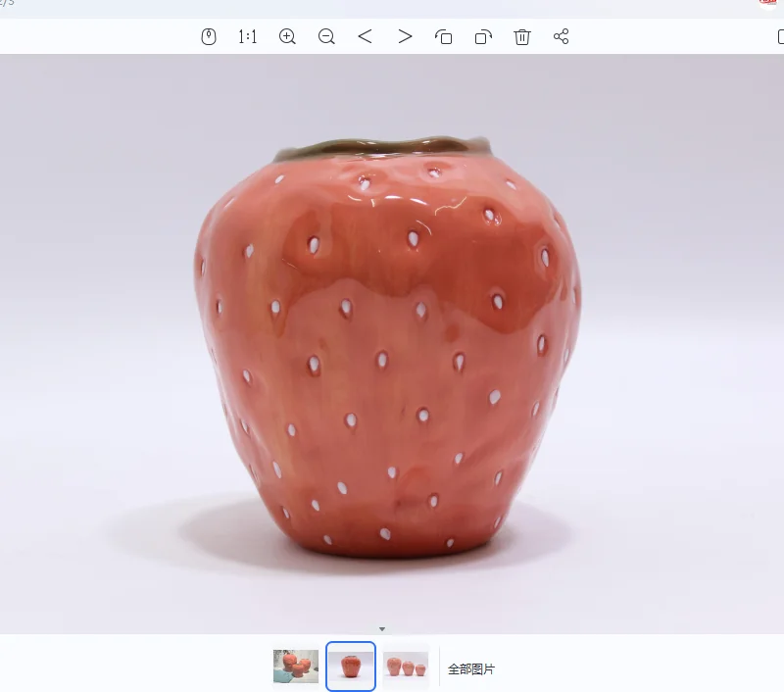The width and height of the screenshot is (784, 692).
Task: Rotate the image clockwise
Action: [483, 37]
